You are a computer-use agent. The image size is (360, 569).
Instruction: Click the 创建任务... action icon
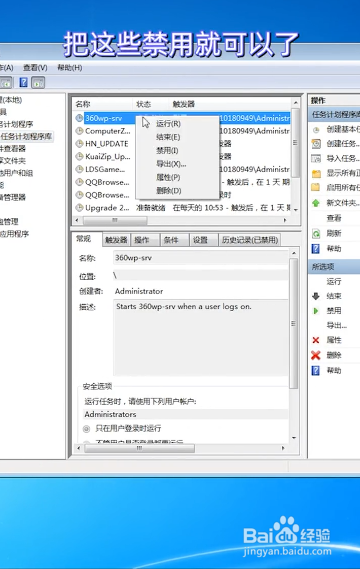point(316,144)
